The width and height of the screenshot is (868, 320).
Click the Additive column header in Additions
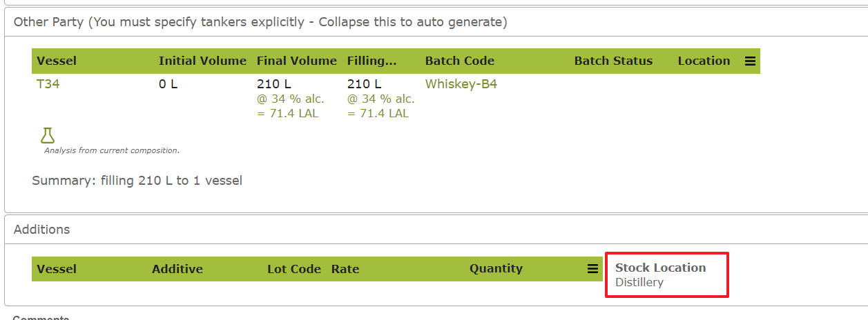click(177, 269)
